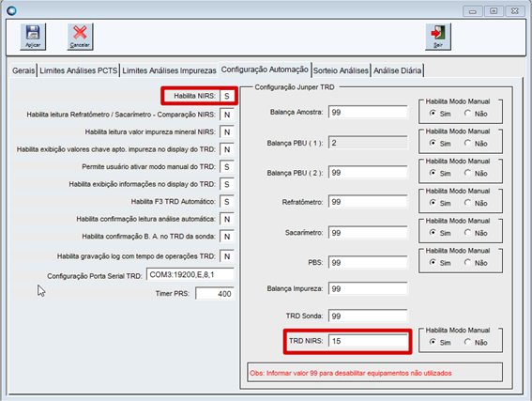The height and width of the screenshot is (401, 532).
Task: Click the application logo in title bar
Action: (11, 10)
